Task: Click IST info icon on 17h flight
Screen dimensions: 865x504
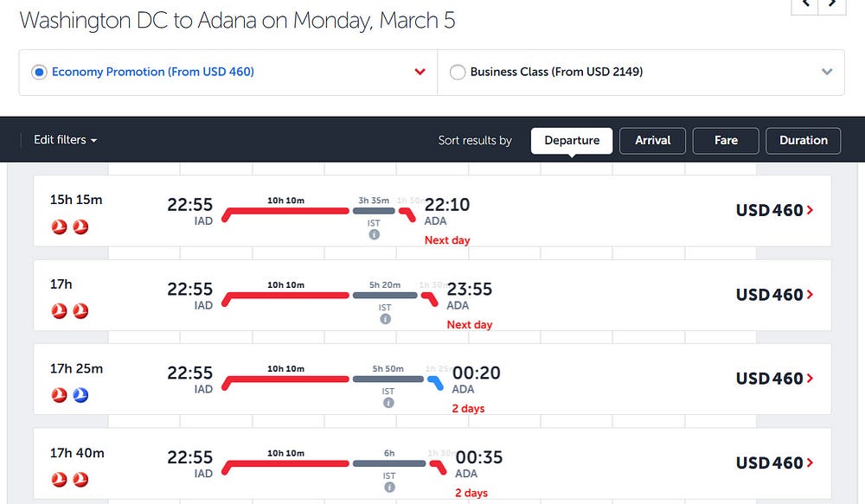Action: pos(385,319)
